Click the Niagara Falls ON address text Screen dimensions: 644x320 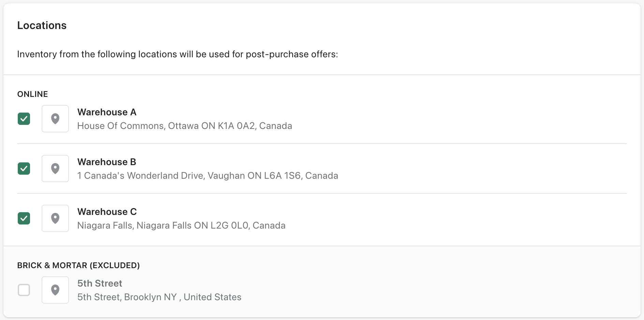pos(181,226)
